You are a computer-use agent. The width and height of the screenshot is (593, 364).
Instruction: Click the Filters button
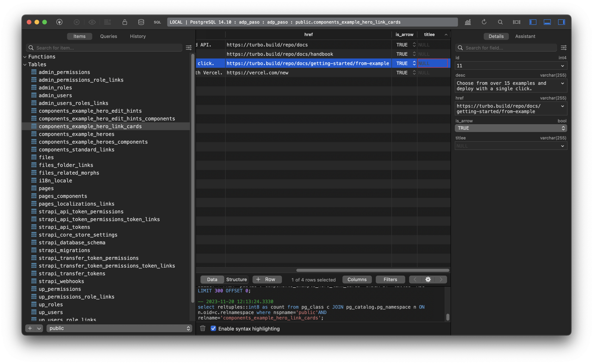coord(390,280)
